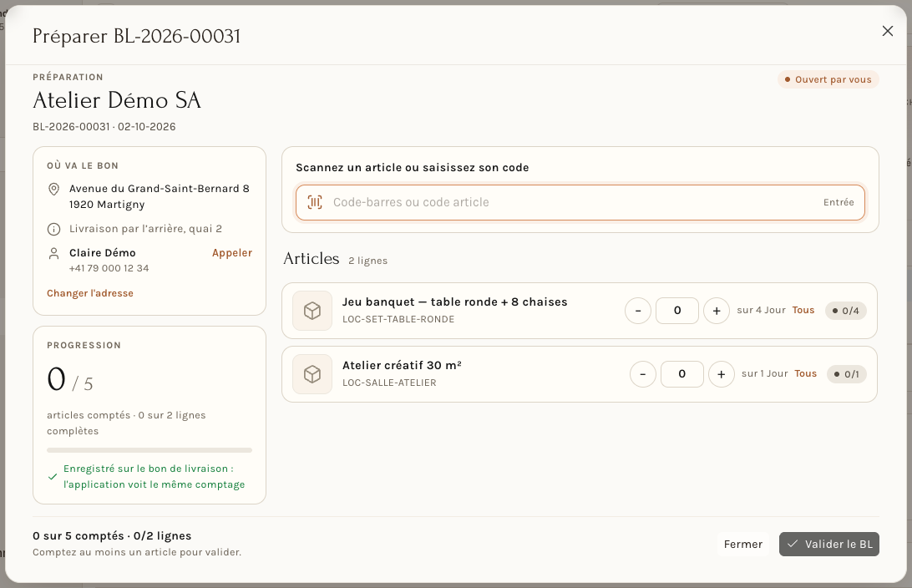Focus the Code-barres ou code article field

pos(580,202)
